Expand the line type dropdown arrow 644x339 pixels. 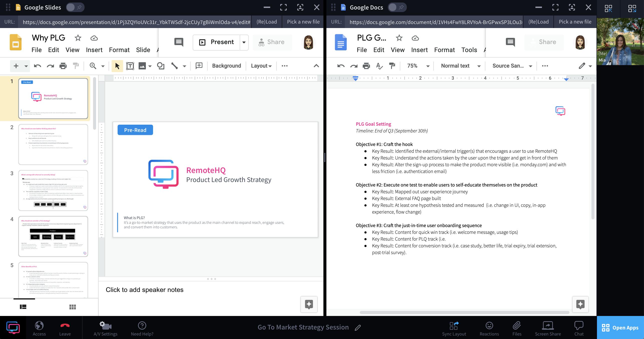click(x=184, y=66)
